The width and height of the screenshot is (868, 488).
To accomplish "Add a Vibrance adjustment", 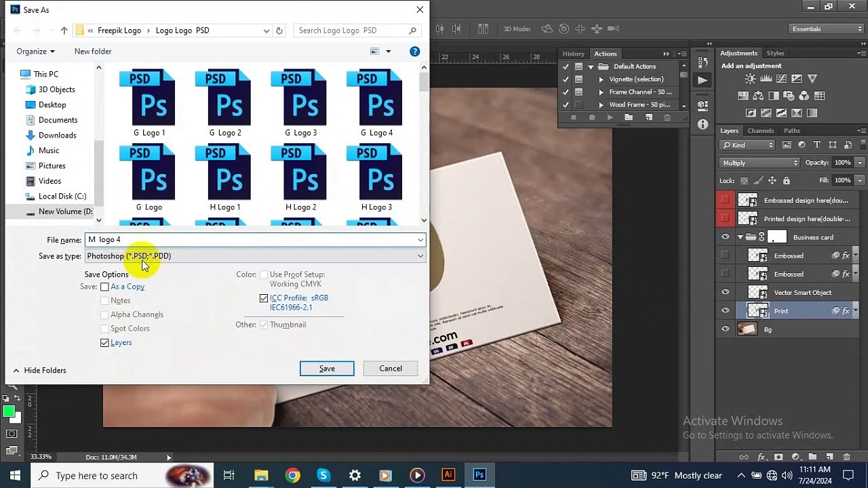I will pyautogui.click(x=812, y=79).
